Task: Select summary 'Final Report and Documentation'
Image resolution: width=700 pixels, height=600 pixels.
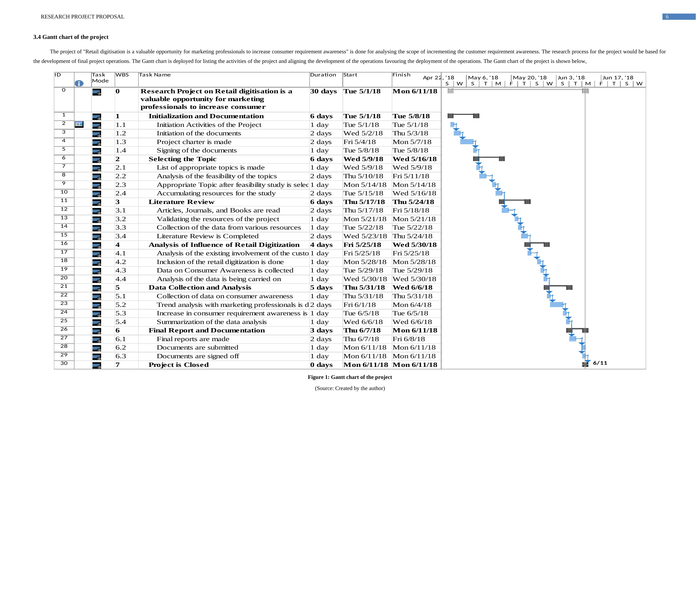Action: (x=207, y=330)
